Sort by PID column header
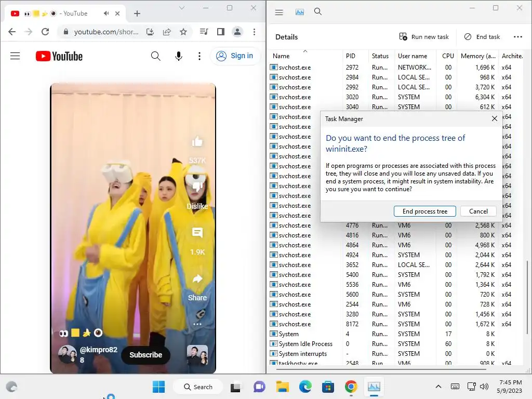 point(351,56)
